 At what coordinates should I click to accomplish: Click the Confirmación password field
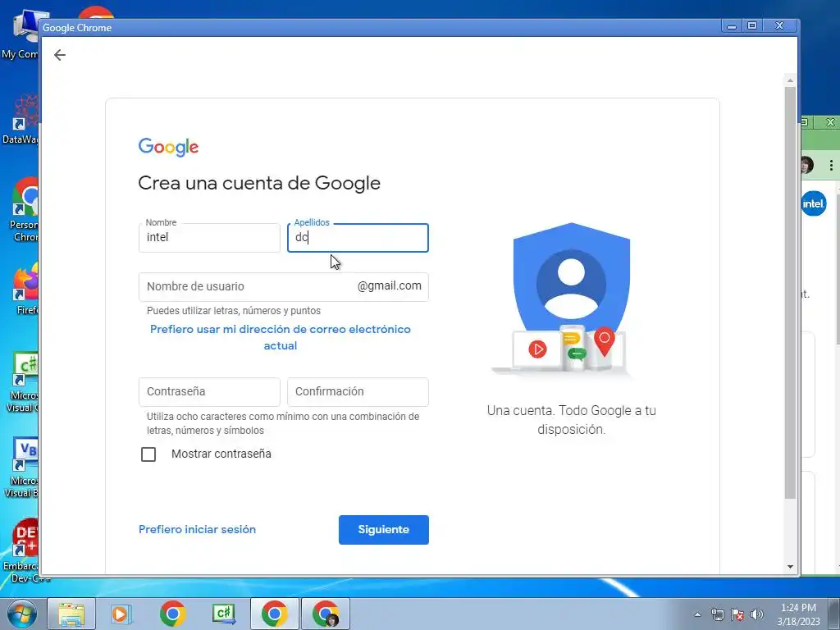[358, 391]
